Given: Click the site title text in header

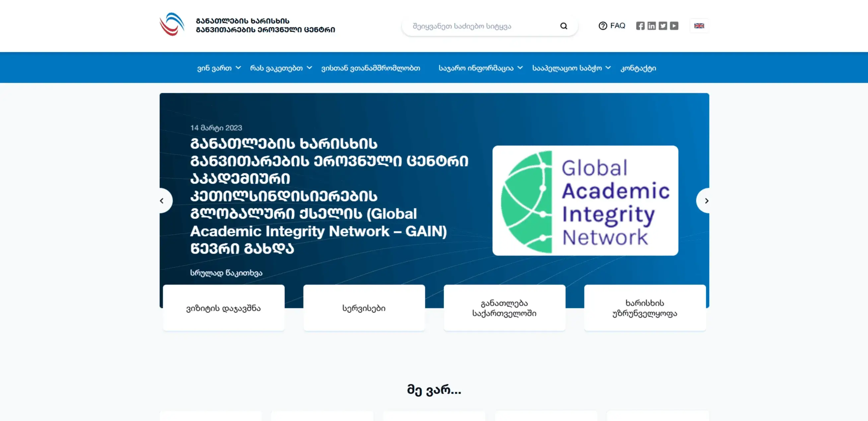Looking at the screenshot, I should (x=265, y=25).
